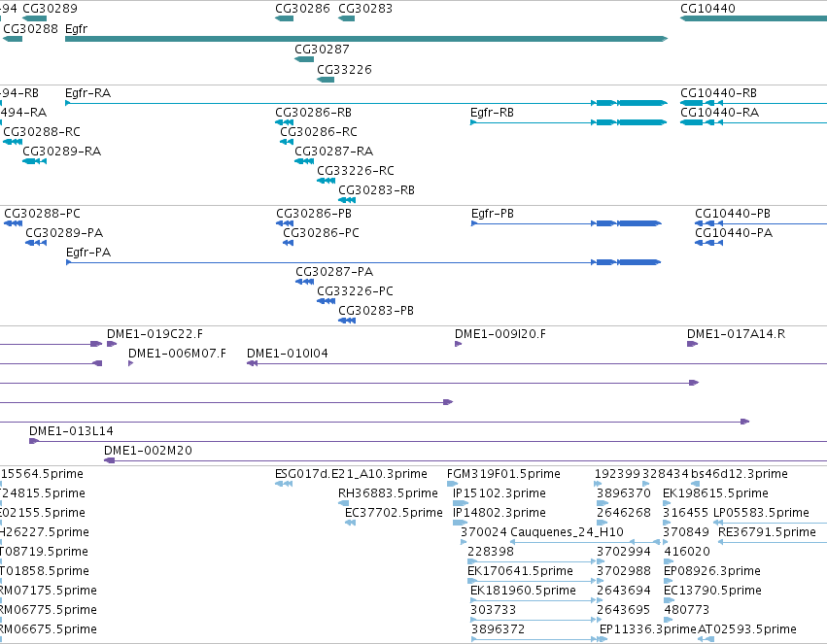Select the CG10440-PA protein label
This screenshot has width=827, height=644.
point(734,233)
